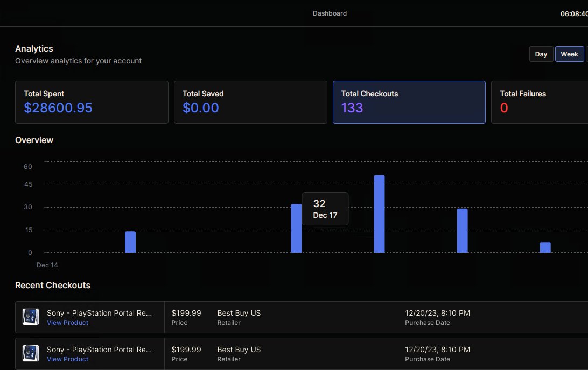
Task: Click the 'Overview analytics for your account' subtitle
Action: tap(79, 61)
